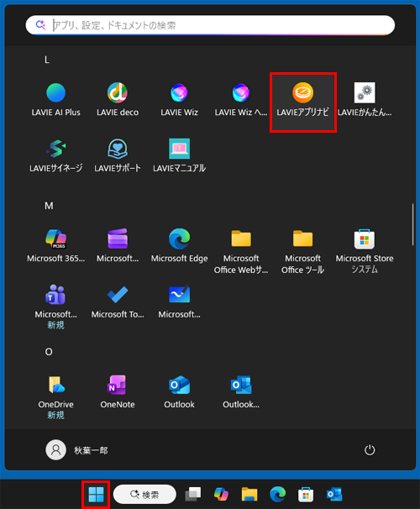Open File Explorer from taskbar
Screen dimensions: 420x509
(x=249, y=495)
